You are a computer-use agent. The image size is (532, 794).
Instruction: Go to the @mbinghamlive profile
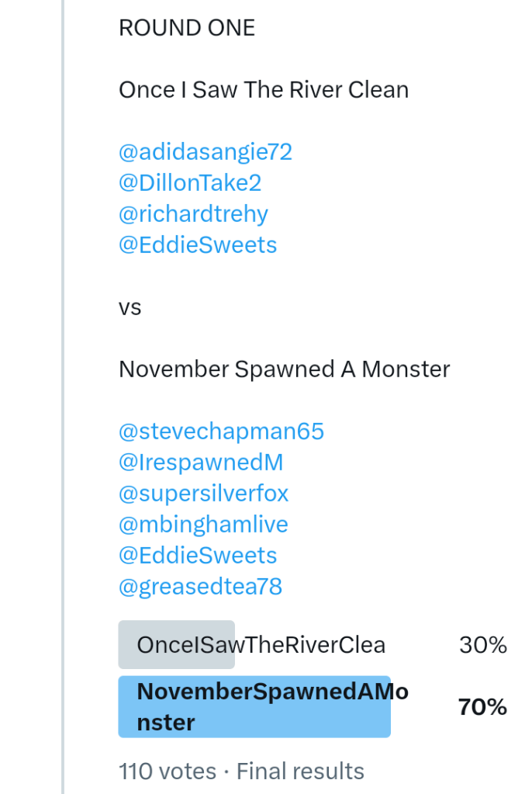tap(203, 525)
